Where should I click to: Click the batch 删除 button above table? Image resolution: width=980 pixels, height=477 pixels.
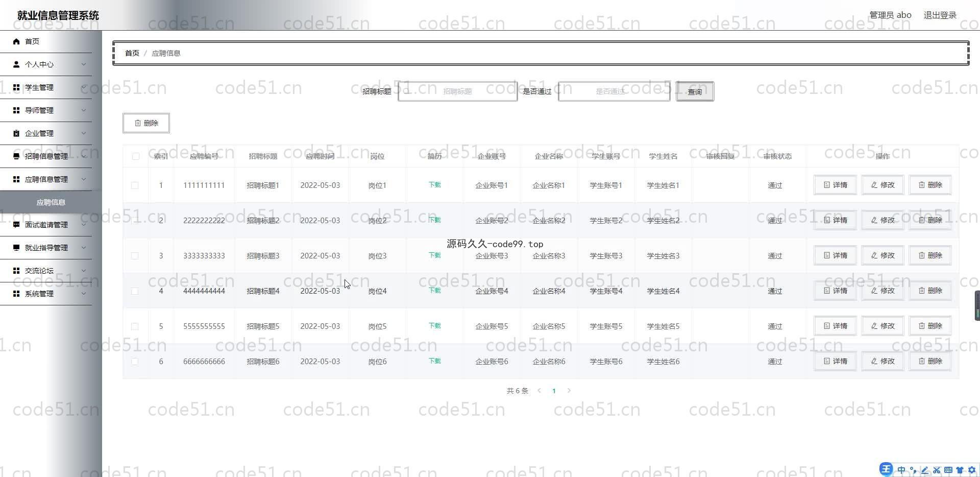(146, 123)
